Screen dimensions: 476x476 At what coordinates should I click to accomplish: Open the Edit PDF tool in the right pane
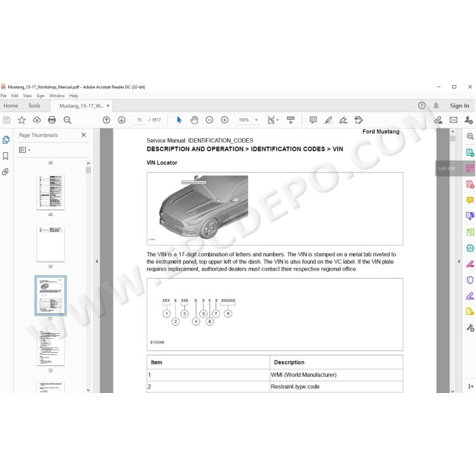click(x=470, y=169)
